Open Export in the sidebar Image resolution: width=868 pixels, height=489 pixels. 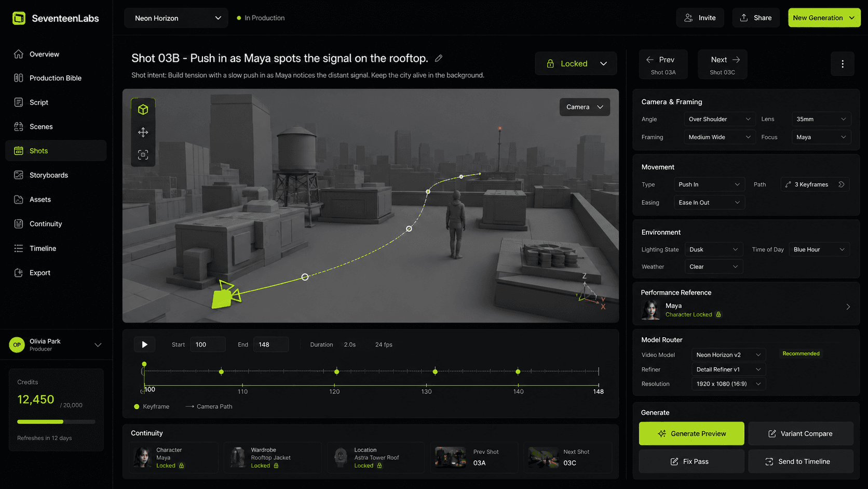click(x=56, y=273)
